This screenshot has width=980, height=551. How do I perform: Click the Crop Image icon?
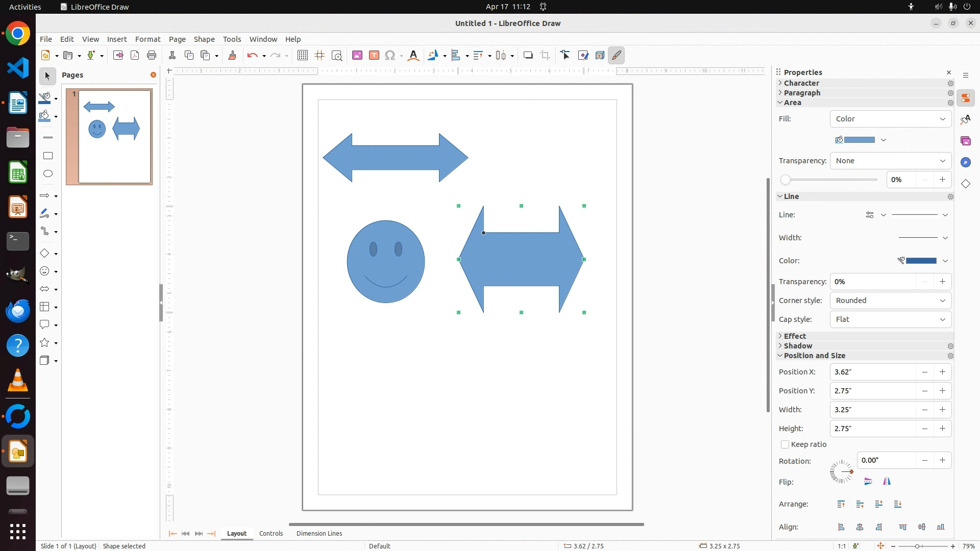click(545, 55)
